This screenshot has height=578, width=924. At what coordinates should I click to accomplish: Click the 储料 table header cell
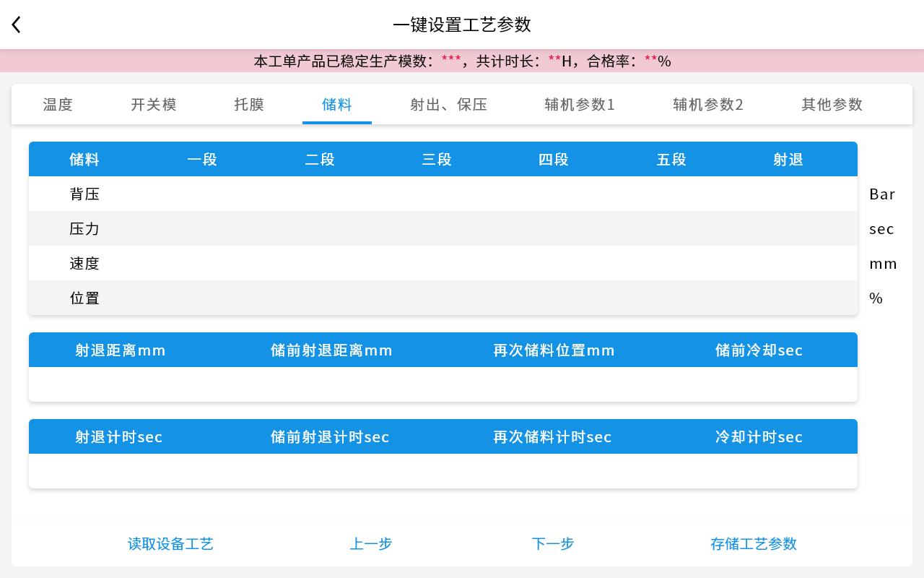coord(84,159)
